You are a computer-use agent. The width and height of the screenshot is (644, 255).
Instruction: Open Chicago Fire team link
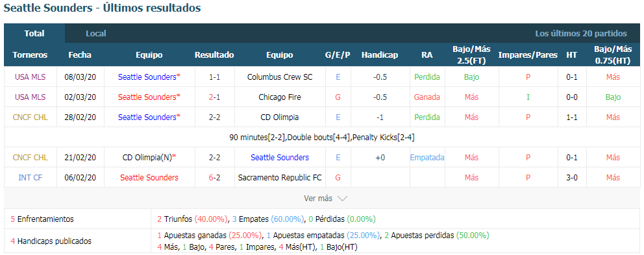click(280, 97)
